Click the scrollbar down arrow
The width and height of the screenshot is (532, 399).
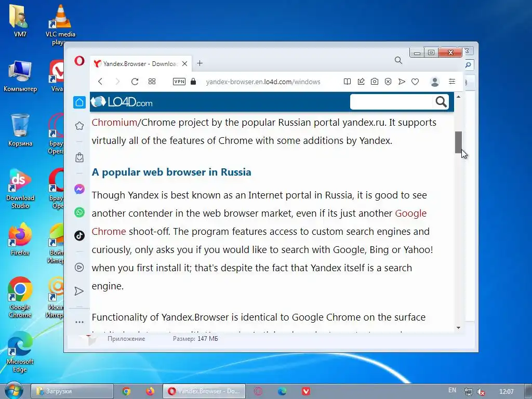tap(458, 328)
